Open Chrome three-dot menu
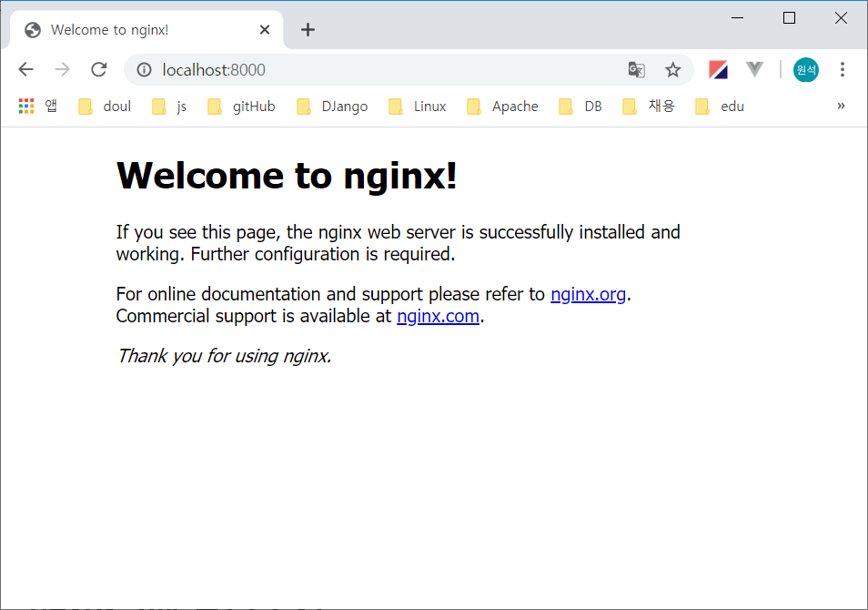The image size is (868, 610). tap(842, 70)
